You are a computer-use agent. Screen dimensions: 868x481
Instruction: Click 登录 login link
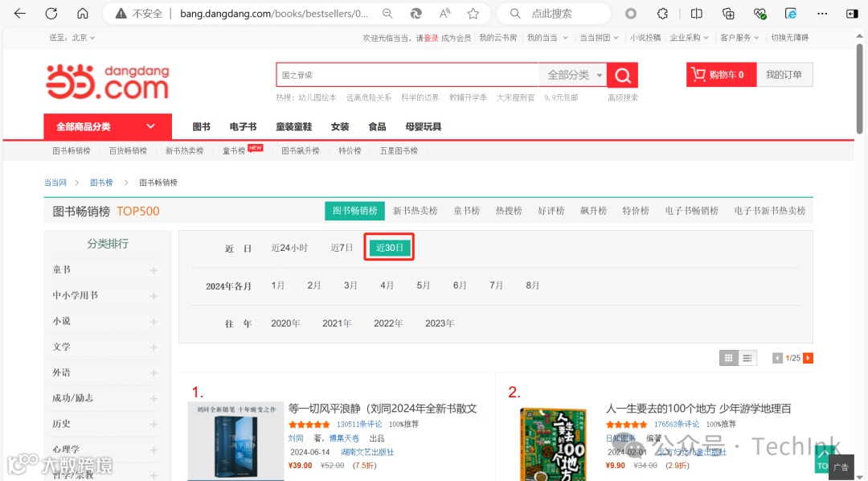pos(432,38)
